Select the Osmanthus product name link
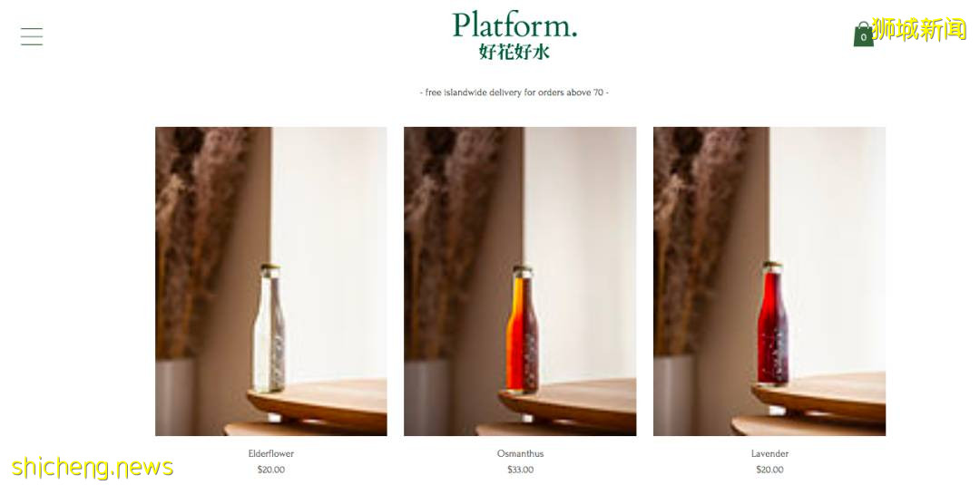980x485 pixels. pos(520,454)
